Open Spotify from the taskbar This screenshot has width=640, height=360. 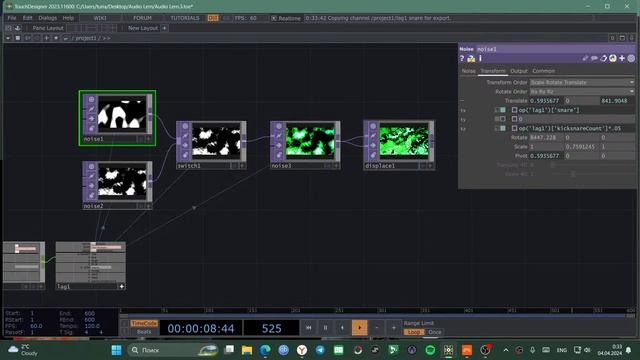click(x=430, y=350)
